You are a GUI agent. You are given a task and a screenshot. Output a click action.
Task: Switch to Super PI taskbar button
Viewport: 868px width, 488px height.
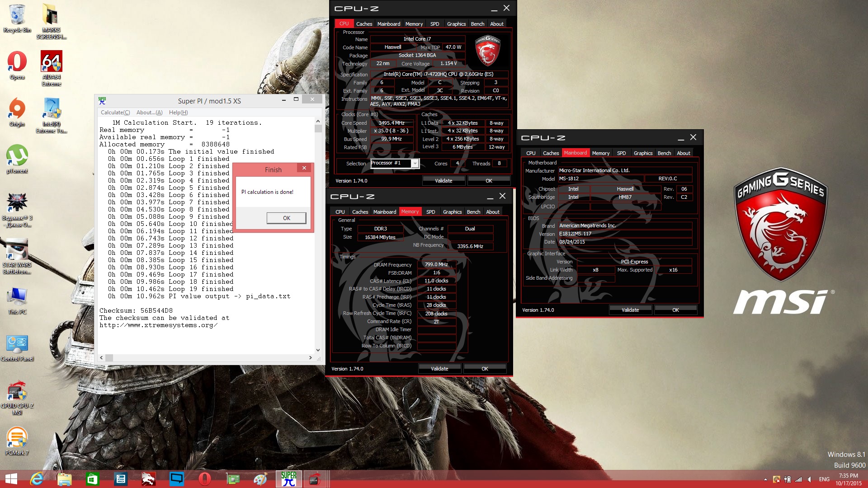289,479
